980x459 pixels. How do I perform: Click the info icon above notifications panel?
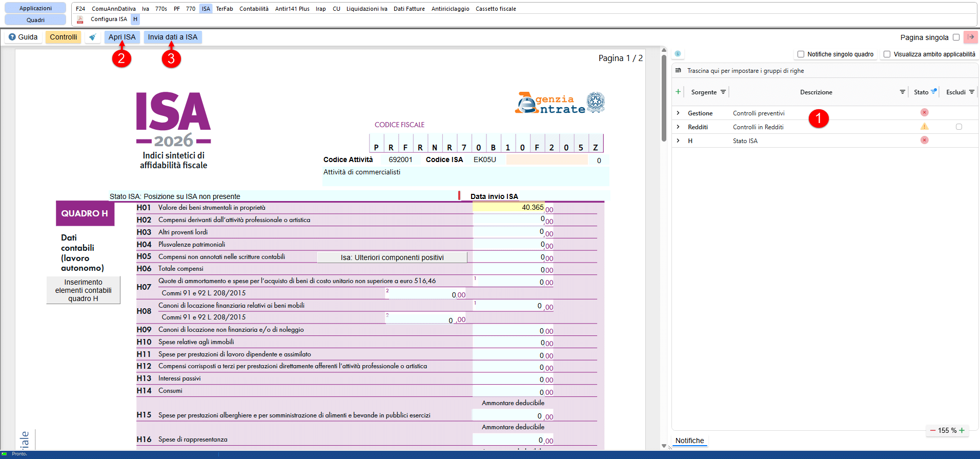click(678, 54)
